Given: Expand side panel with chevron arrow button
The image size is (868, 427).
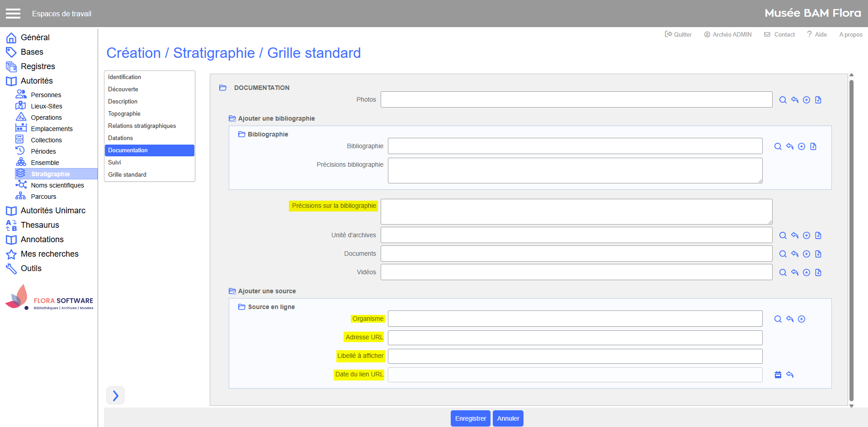Looking at the screenshot, I should [x=115, y=395].
